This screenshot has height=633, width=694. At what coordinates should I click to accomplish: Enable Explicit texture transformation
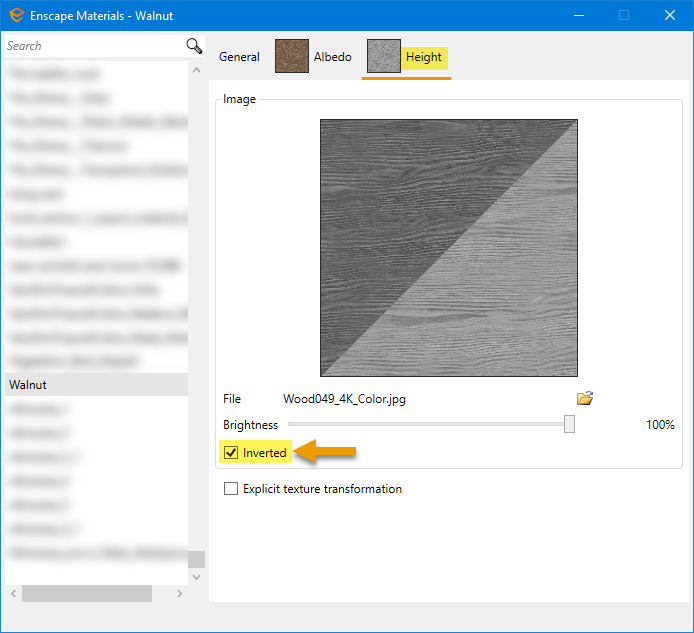(x=231, y=489)
